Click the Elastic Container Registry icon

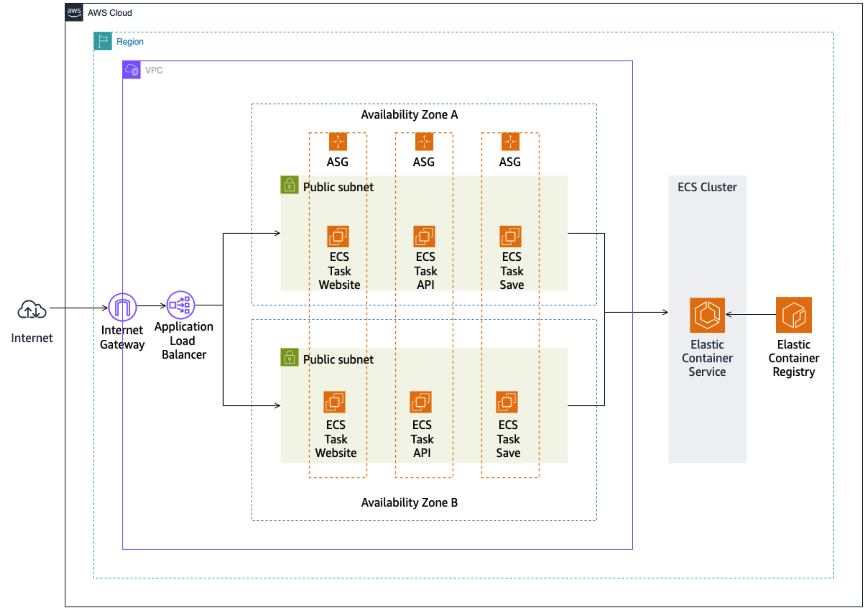coord(793,315)
